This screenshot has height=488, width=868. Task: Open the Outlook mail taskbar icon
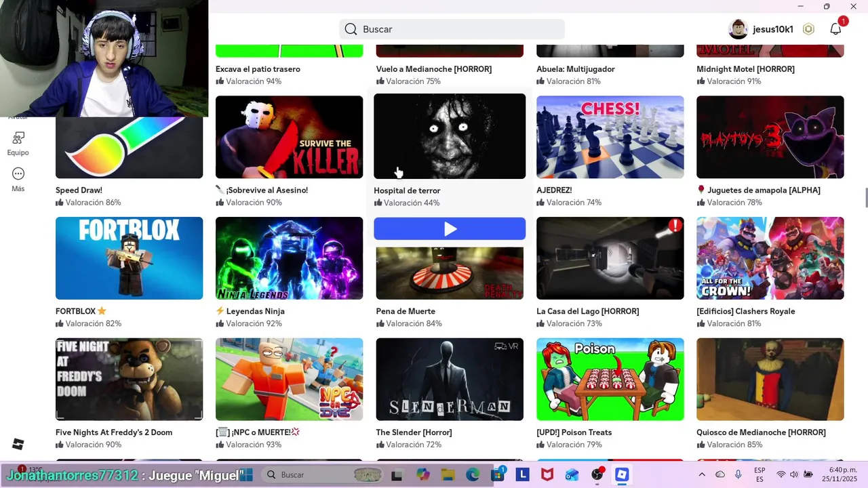(572, 474)
